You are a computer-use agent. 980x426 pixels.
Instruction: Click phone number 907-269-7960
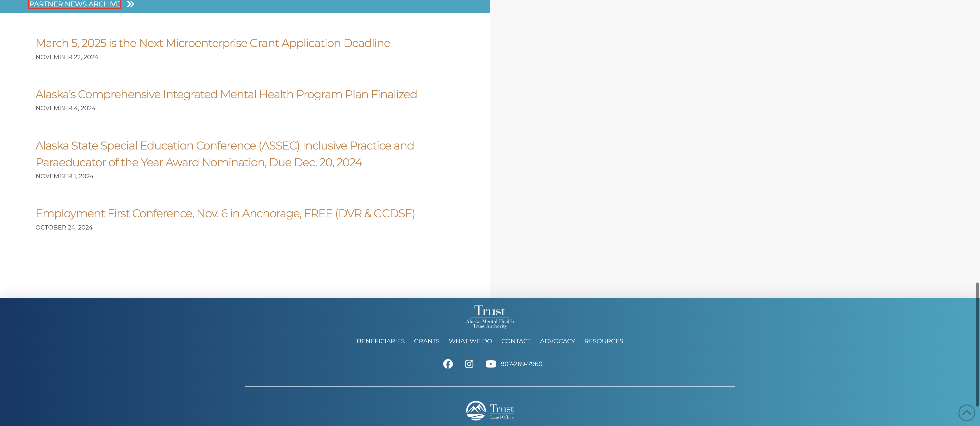coord(521,364)
